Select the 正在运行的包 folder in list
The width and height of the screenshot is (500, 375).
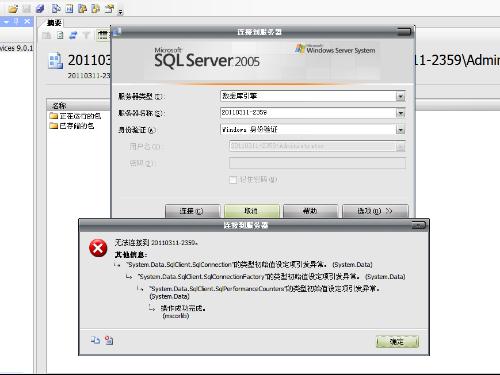(75, 116)
